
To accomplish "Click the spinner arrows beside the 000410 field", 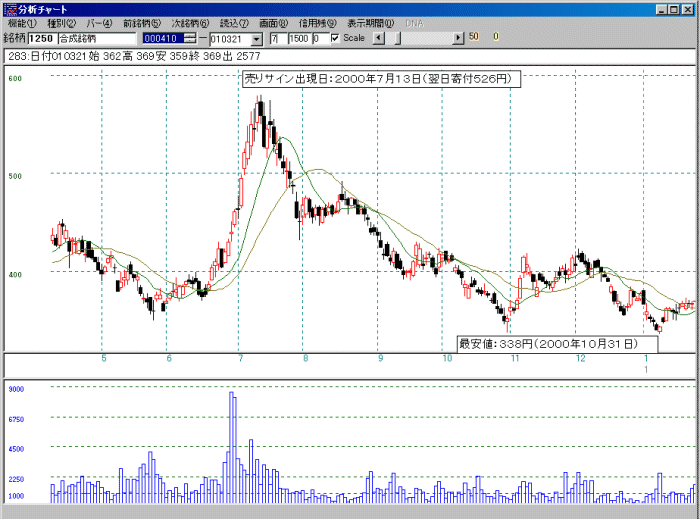I will tap(191, 38).
